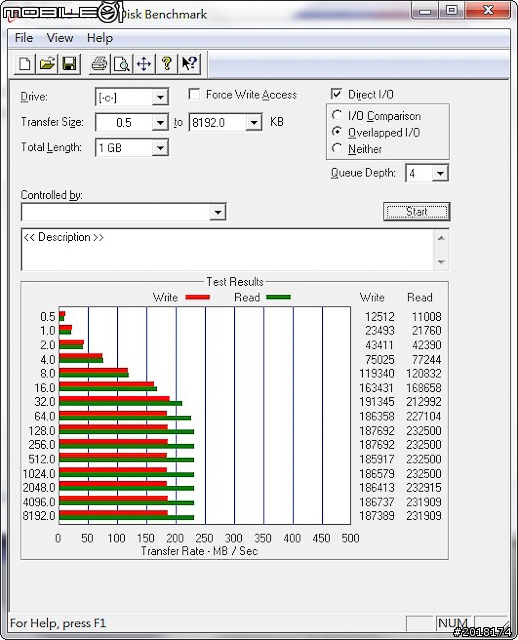518x640 pixels.
Task: Print results using the printer icon
Action: coord(100,64)
